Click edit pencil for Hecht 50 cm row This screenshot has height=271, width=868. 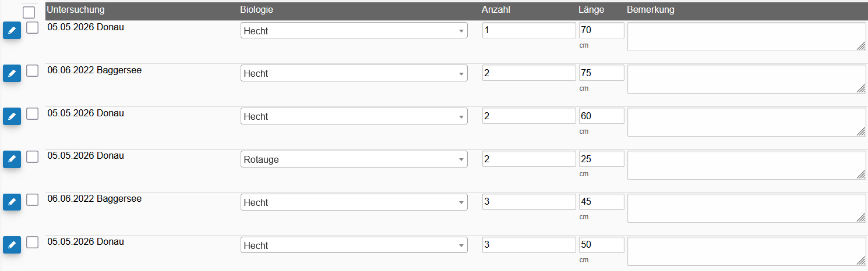click(x=12, y=245)
